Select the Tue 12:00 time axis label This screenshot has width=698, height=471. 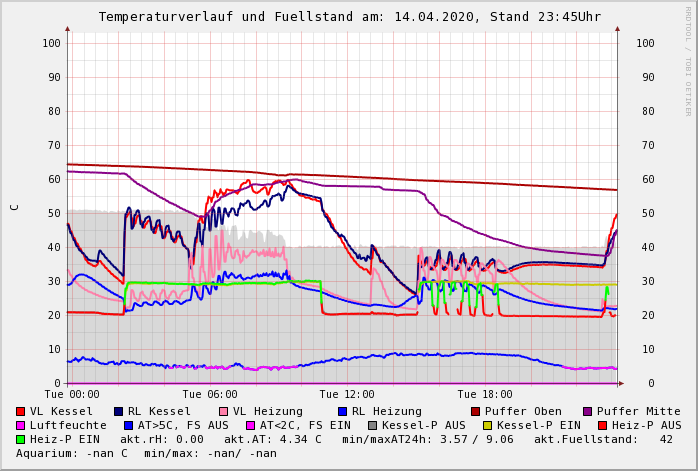pyautogui.click(x=347, y=394)
